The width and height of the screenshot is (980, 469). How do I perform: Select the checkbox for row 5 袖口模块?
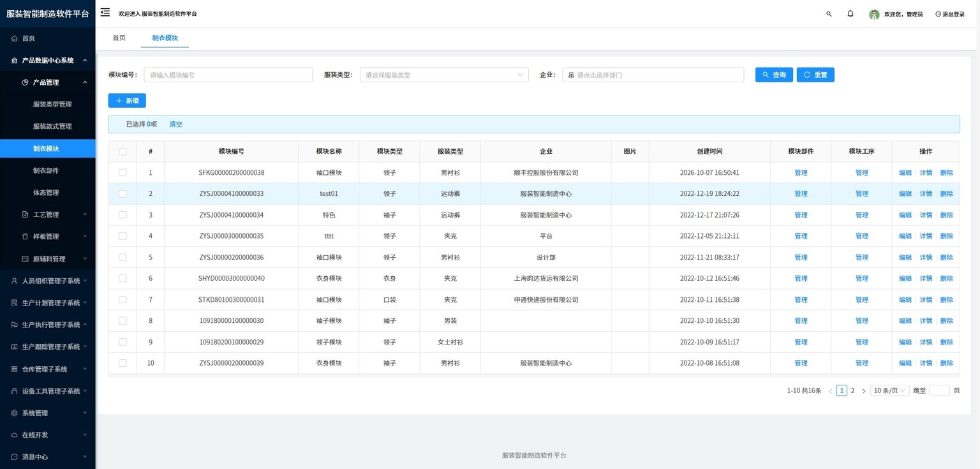click(122, 257)
